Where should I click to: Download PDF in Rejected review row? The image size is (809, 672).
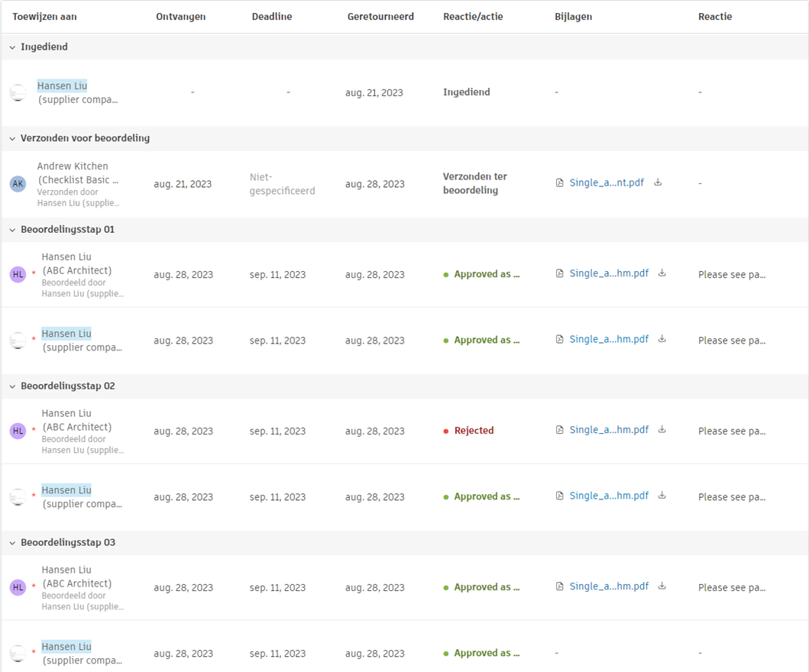[662, 430]
